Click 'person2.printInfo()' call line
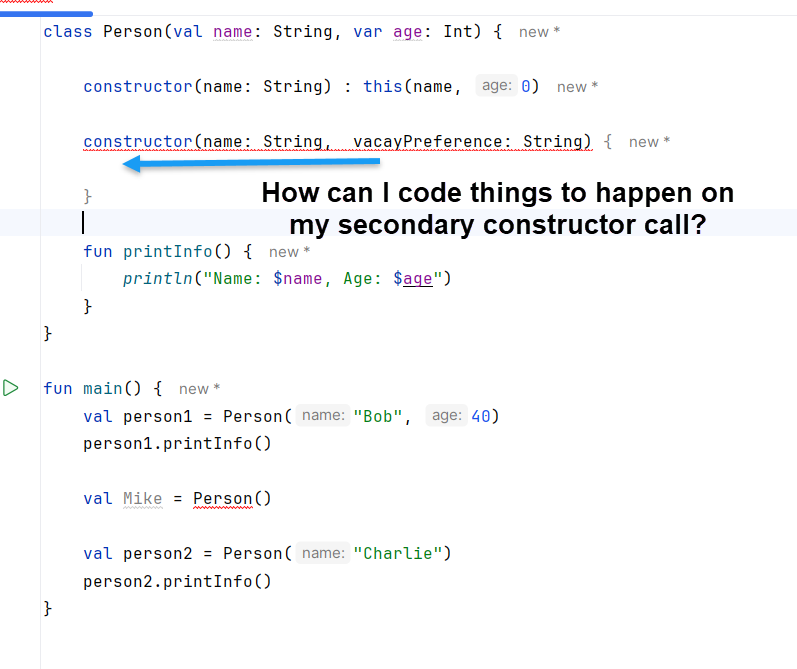Image resolution: width=797 pixels, height=669 pixels. point(177,581)
